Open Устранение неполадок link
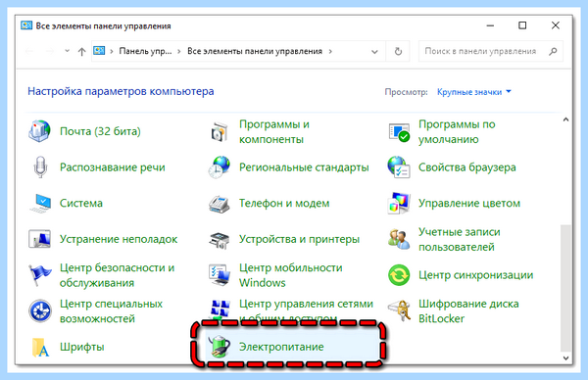588x380 pixels. point(119,239)
